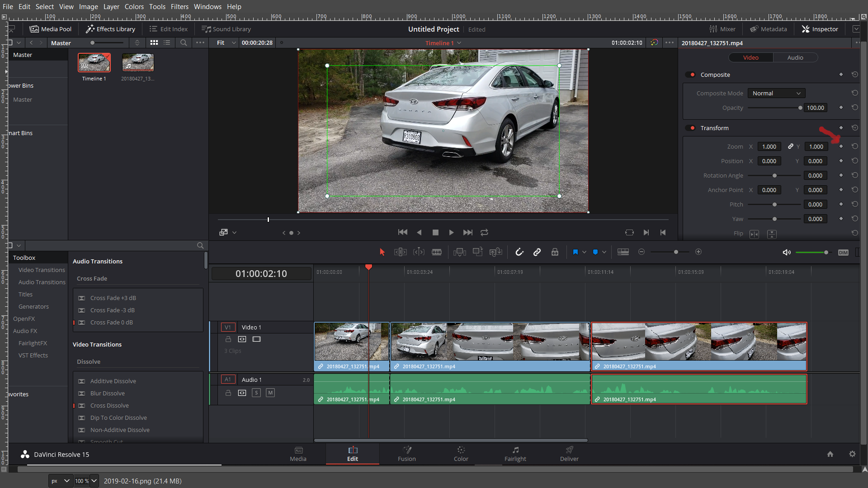Reset the Zoom parameter
Image resolution: width=868 pixels, height=488 pixels.
[854, 146]
